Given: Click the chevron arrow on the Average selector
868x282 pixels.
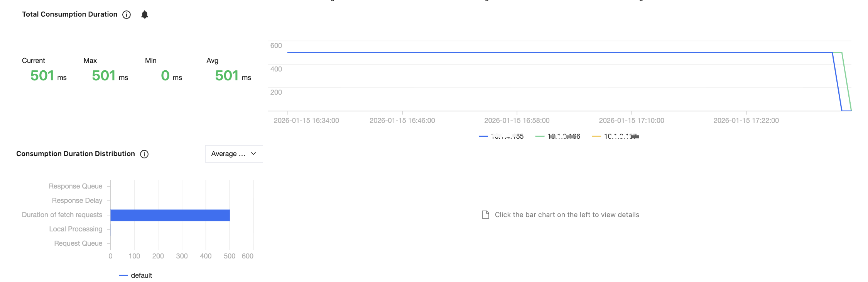Looking at the screenshot, I should [x=253, y=154].
